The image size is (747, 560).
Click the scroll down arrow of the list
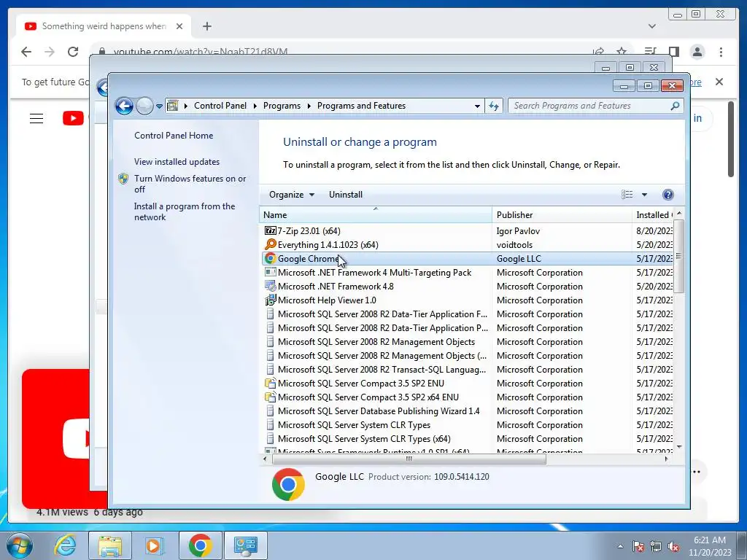[679, 447]
